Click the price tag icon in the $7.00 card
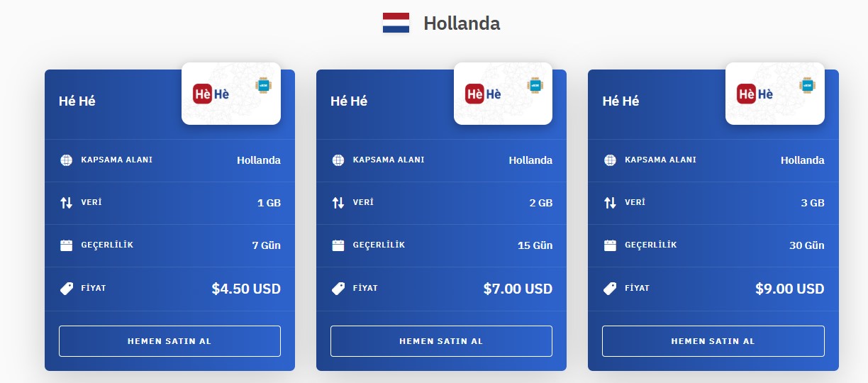 tap(338, 289)
